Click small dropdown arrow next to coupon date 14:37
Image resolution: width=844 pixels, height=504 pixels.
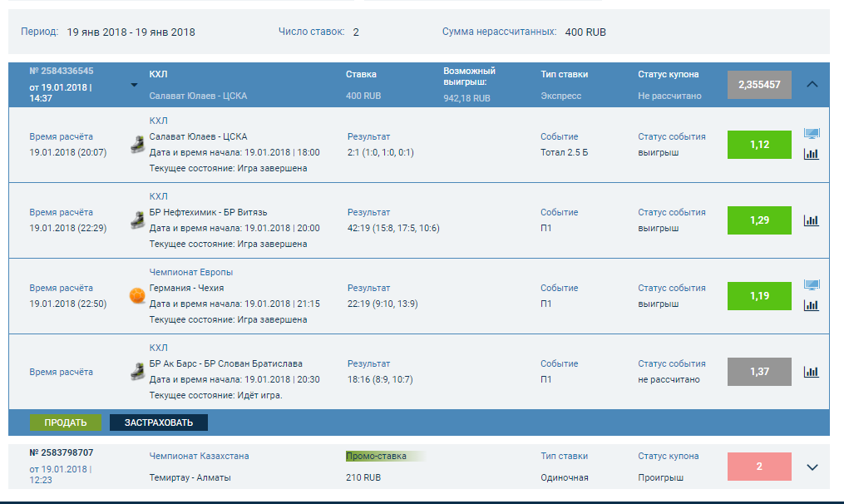click(x=134, y=85)
